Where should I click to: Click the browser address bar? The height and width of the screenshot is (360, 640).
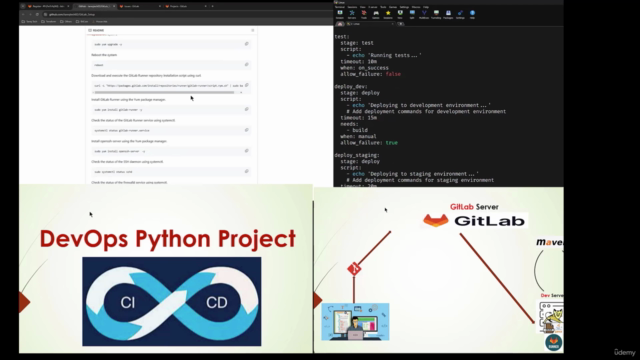pos(186,14)
